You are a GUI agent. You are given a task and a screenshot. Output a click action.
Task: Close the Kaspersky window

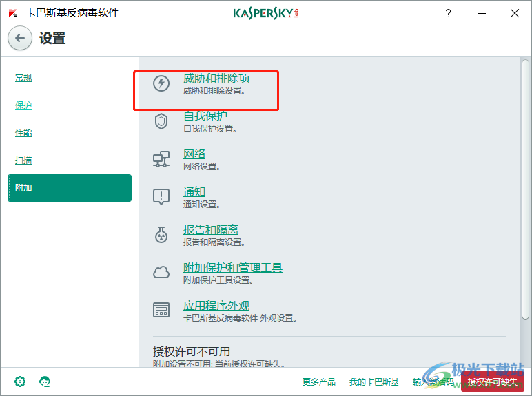pos(515,13)
